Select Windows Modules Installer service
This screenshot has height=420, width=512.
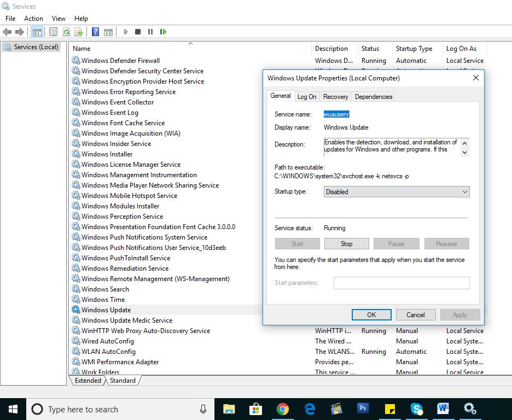click(x=120, y=206)
